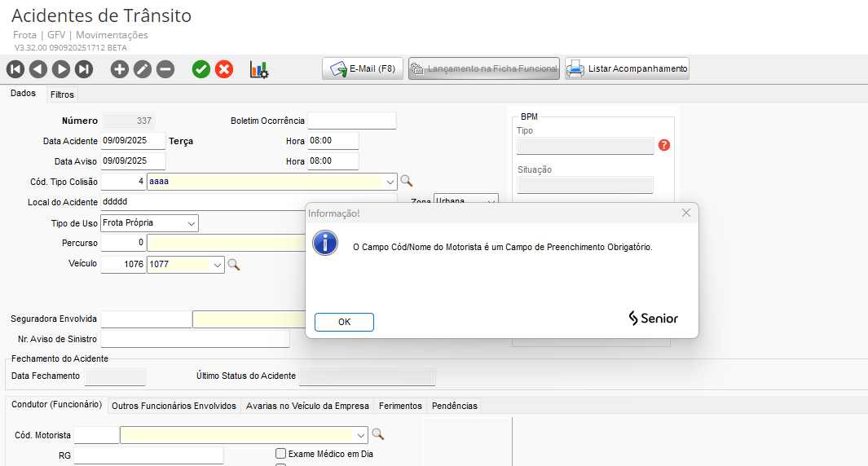
Task: Click Listar Acompanhamento button
Action: (x=627, y=68)
